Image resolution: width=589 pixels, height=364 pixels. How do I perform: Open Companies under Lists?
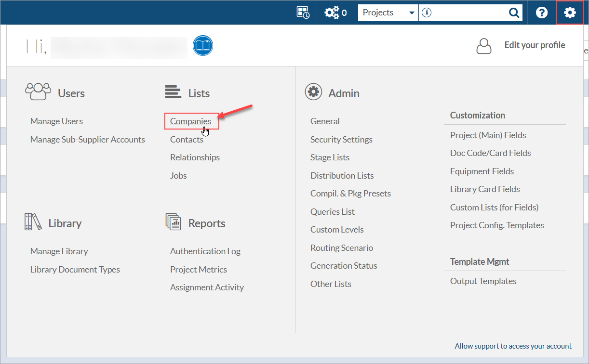click(x=191, y=121)
